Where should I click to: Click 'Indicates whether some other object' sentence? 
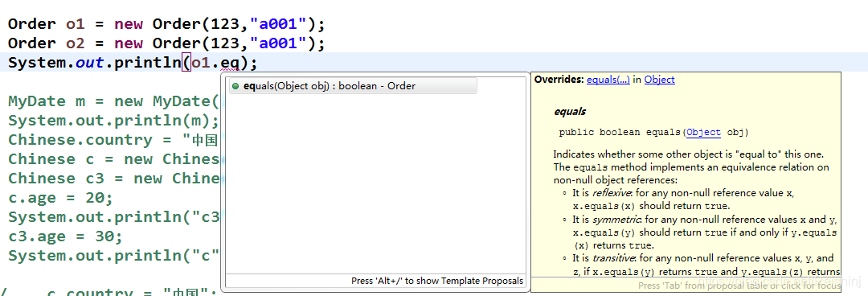[689, 154]
